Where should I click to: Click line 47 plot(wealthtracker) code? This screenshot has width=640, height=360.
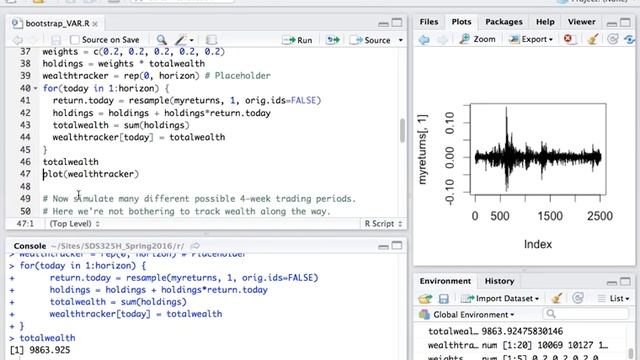pos(91,174)
